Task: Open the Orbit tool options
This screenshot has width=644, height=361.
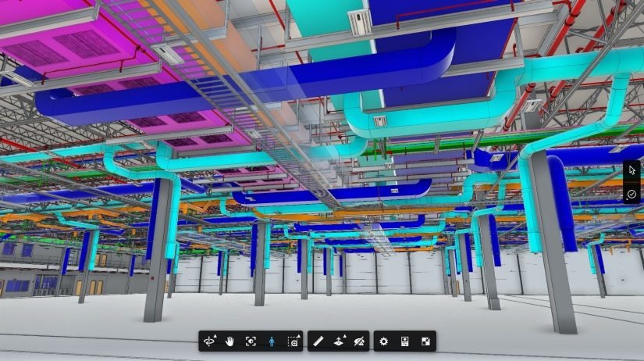Action: [x=210, y=341]
